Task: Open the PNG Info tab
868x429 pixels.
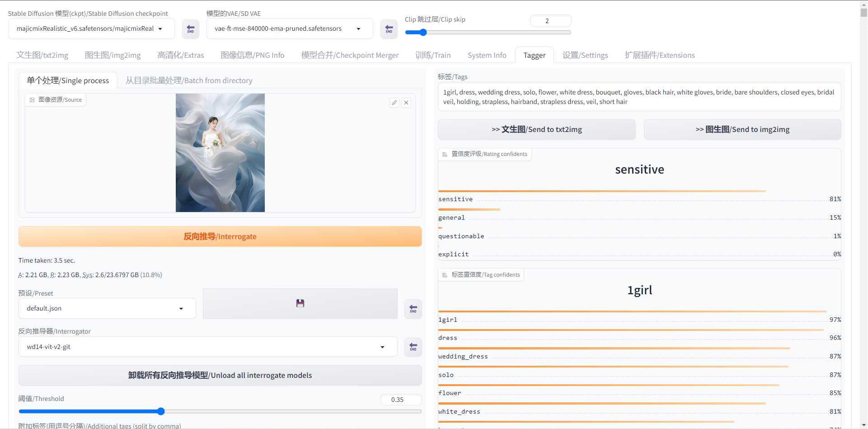Action: (x=253, y=55)
